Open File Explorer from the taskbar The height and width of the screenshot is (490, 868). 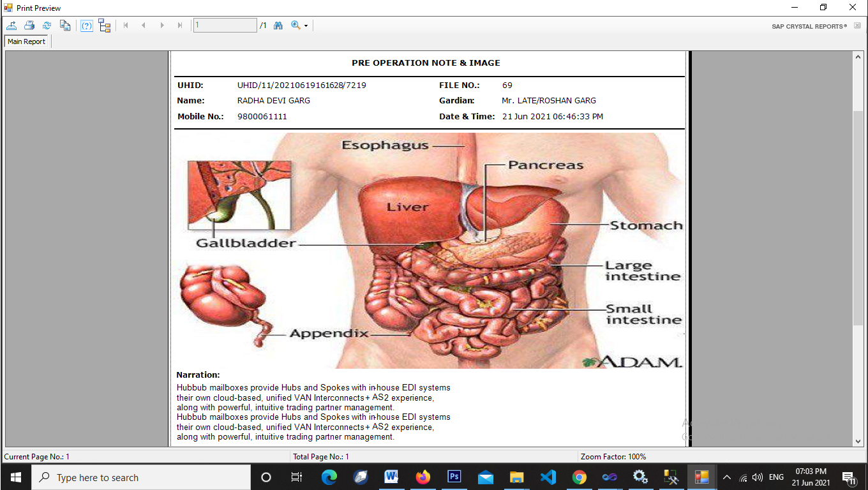click(x=517, y=477)
